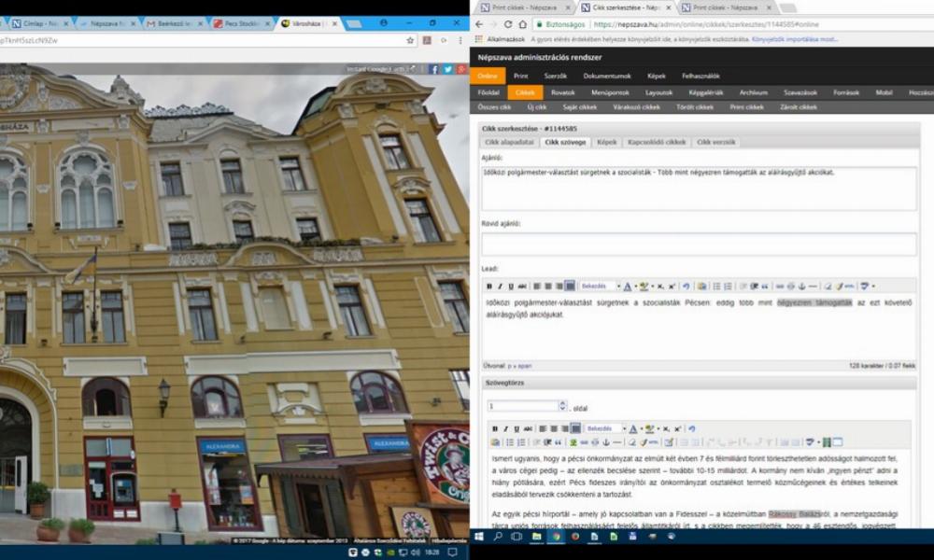Screen dimensions: 934x560
Task: Click the Könyvjelzők importálása most link
Action: tap(790, 40)
